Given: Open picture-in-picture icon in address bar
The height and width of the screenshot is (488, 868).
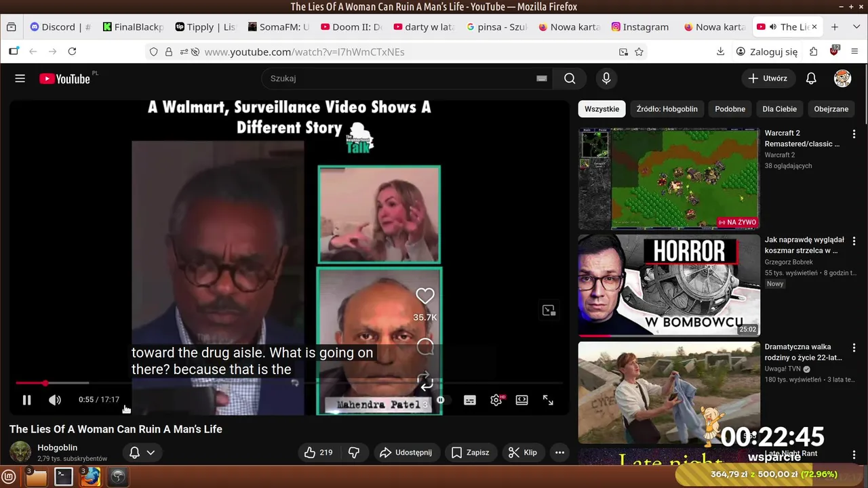Looking at the screenshot, I should click(623, 52).
